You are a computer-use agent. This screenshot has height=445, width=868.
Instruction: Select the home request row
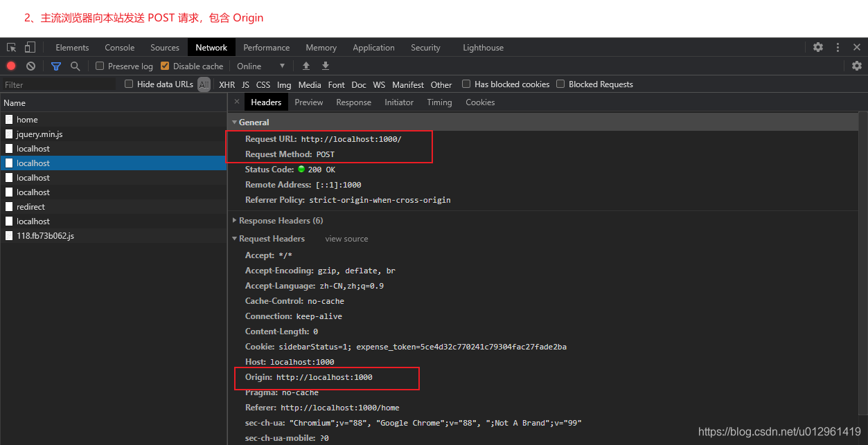point(113,119)
